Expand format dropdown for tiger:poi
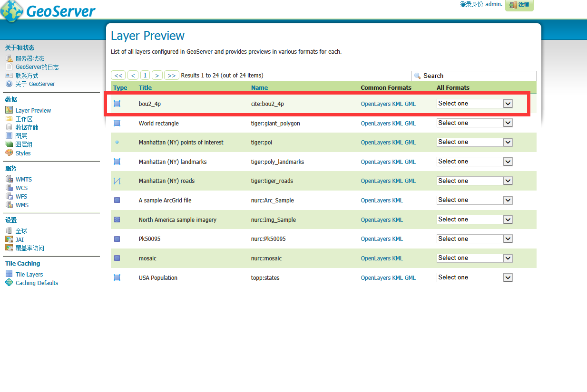 [x=474, y=142]
